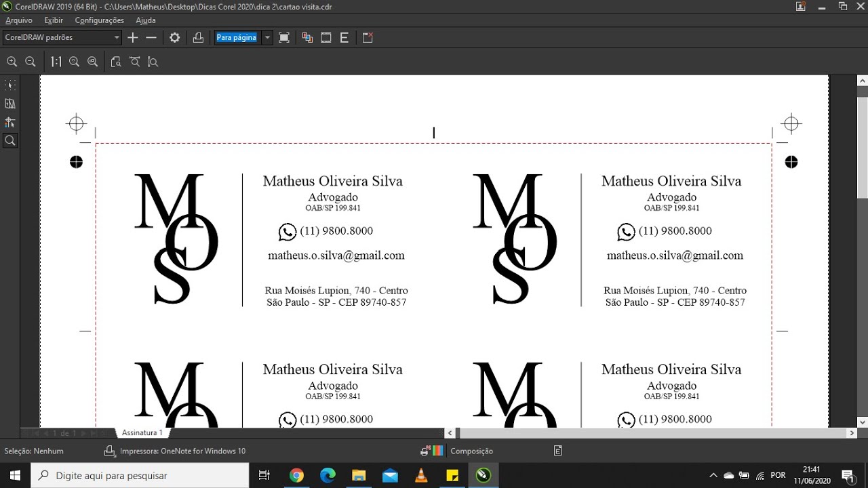This screenshot has height=488, width=868.
Task: Click Impressora: OneNote for Windows 10 text
Action: (182, 451)
